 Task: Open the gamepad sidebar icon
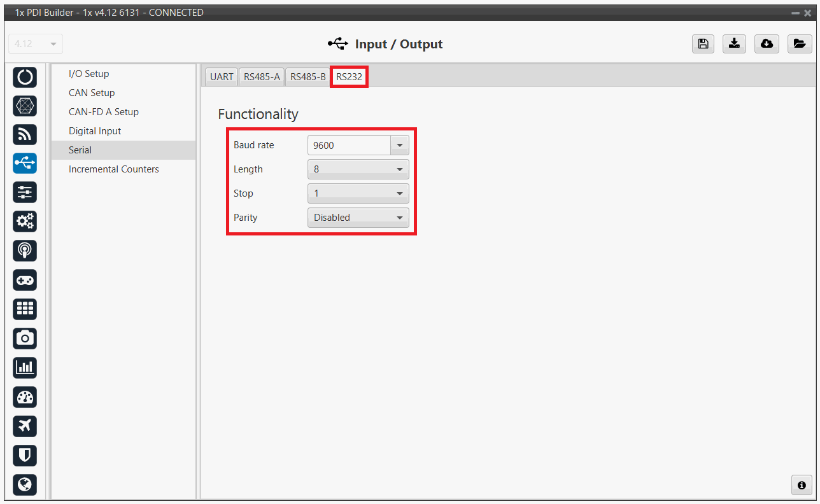tap(25, 280)
